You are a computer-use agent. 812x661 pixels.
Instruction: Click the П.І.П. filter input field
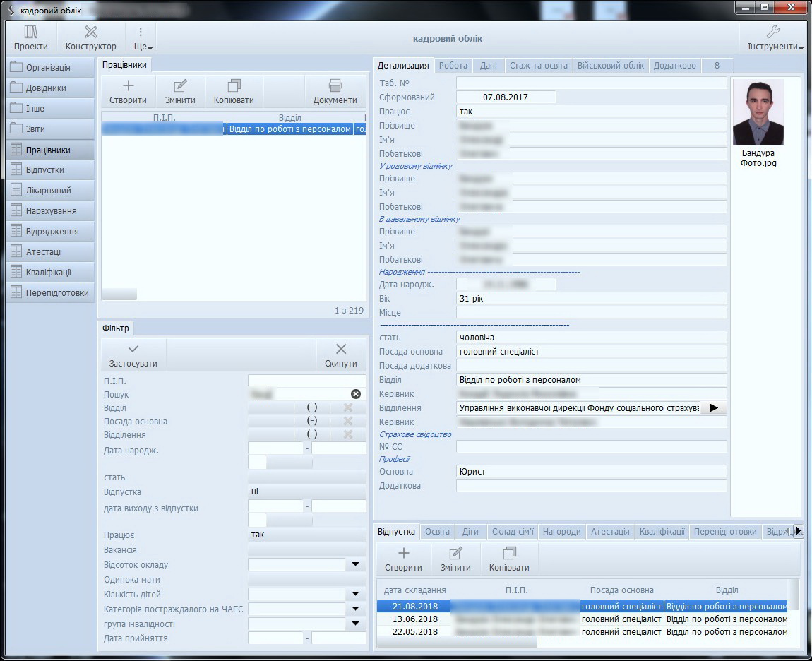(306, 381)
